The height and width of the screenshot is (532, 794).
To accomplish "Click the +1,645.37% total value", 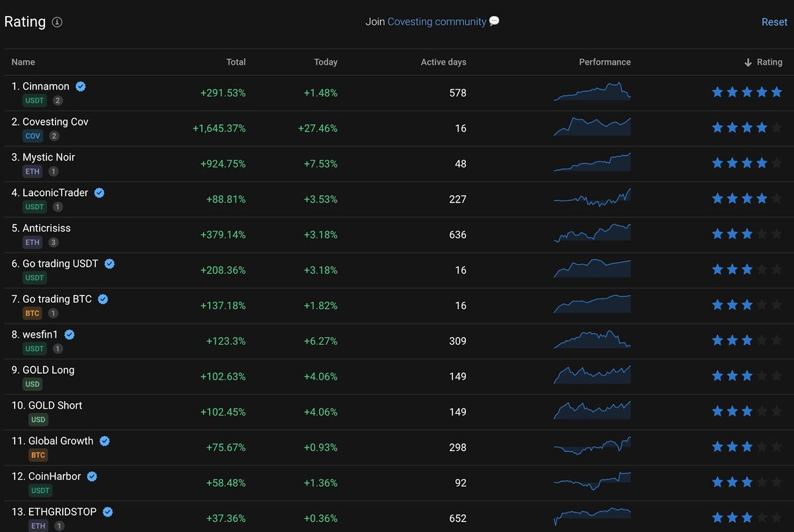I will point(219,128).
